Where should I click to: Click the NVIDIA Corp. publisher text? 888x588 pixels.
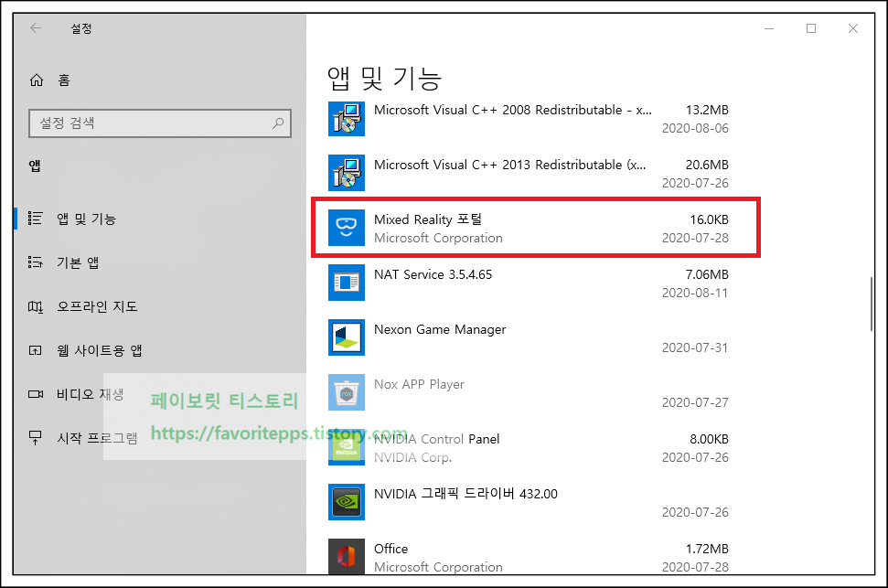pyautogui.click(x=412, y=458)
